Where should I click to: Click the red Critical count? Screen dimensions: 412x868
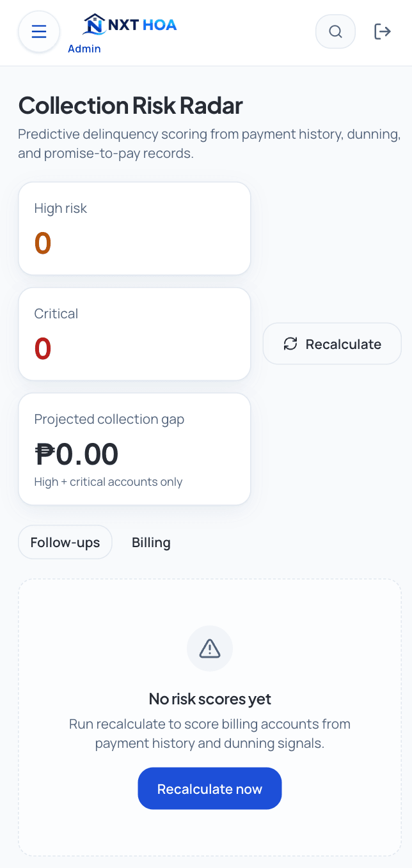[x=43, y=349]
